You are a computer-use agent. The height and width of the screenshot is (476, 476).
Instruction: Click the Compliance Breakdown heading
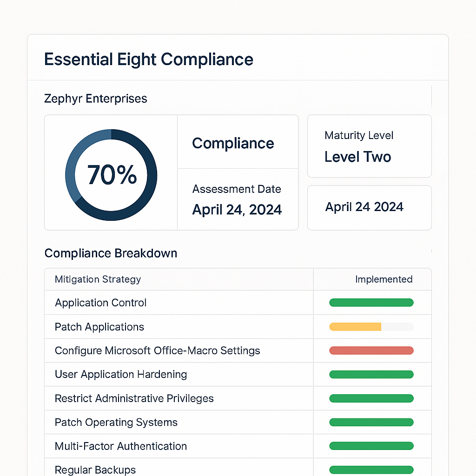[111, 253]
